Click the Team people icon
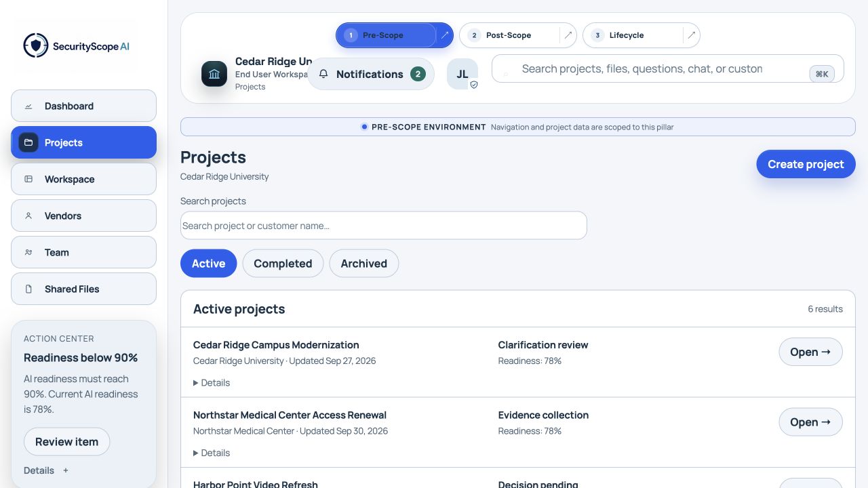The height and width of the screenshot is (488, 868). tap(28, 253)
